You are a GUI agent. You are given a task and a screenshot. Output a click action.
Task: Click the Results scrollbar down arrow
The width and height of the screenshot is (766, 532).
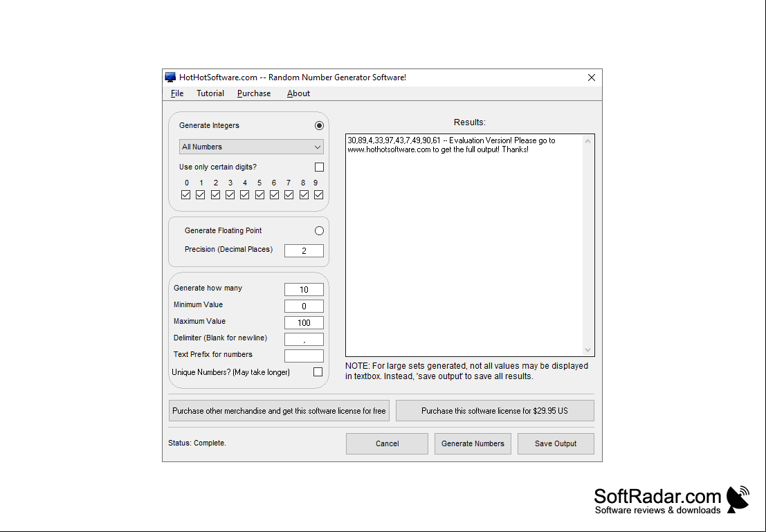pyautogui.click(x=587, y=350)
